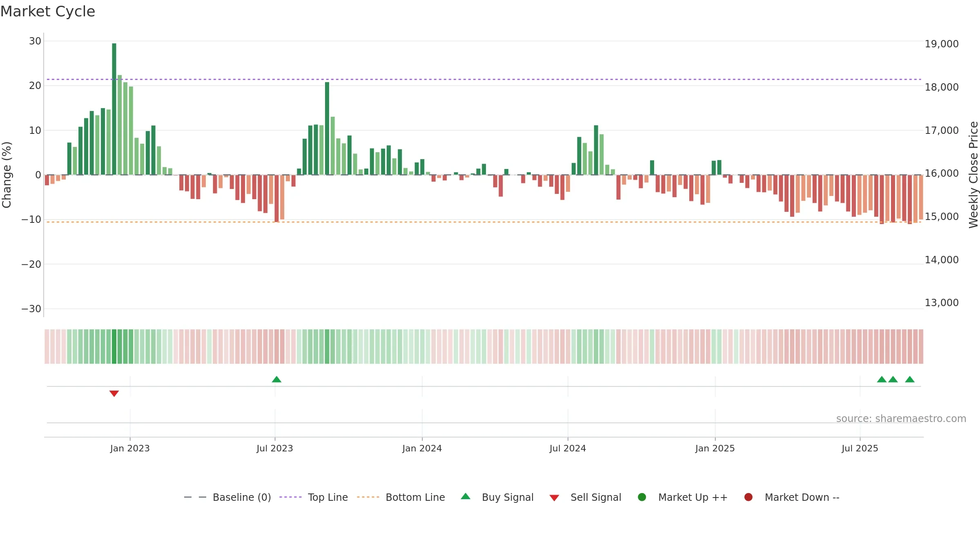Click the 18,000 right axis value
Screen dimensions: 980x551
(942, 87)
